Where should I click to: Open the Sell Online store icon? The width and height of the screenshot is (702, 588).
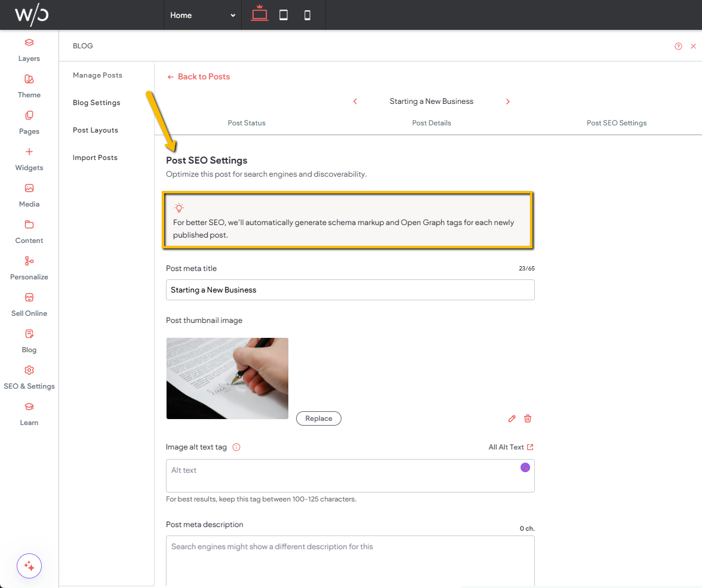coord(29,297)
